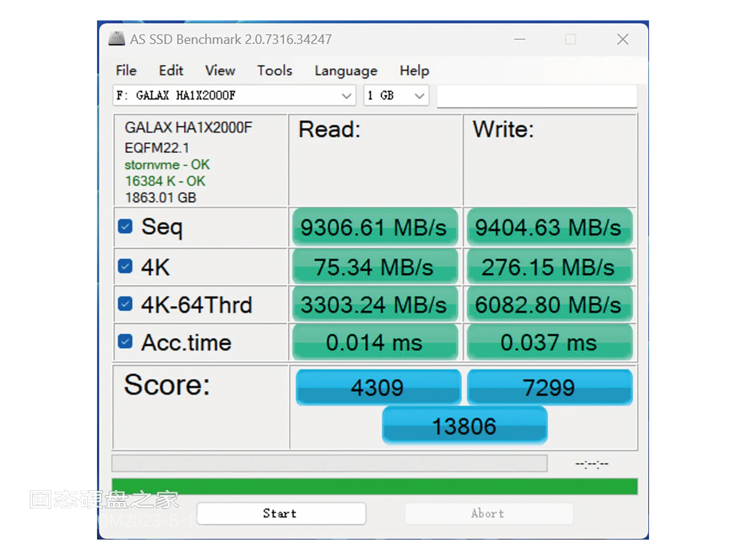746x560 pixels.
Task: Click the 4K read result 75.34 MB/s
Action: [375, 267]
